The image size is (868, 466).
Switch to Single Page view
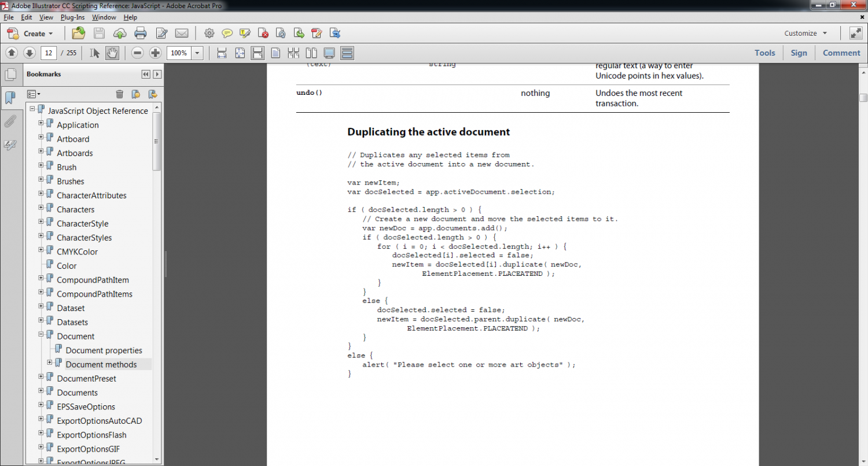pos(276,53)
